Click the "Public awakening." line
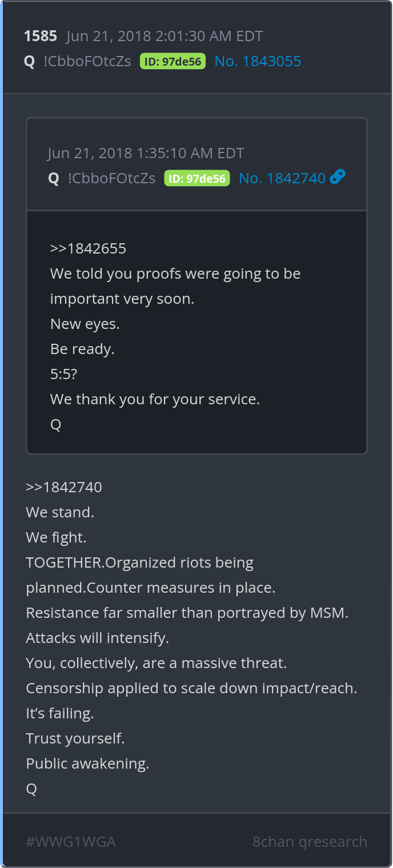393x868 pixels. [x=87, y=763]
